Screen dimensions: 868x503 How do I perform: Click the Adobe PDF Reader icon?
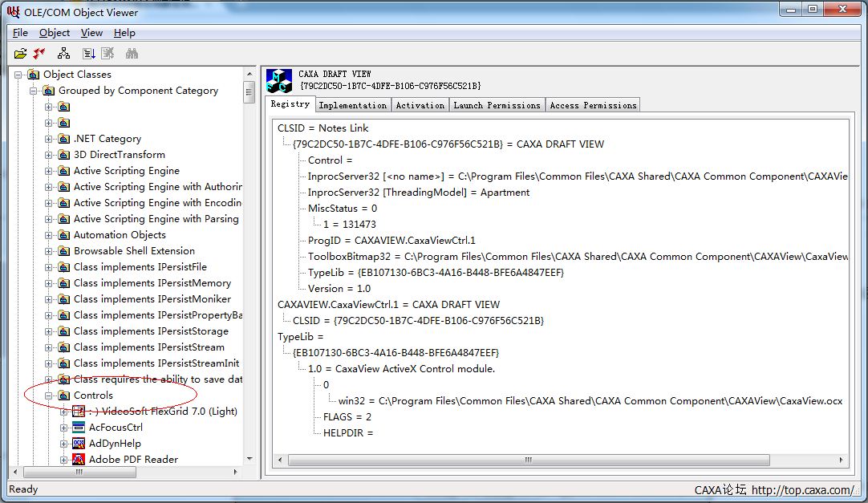pos(79,460)
